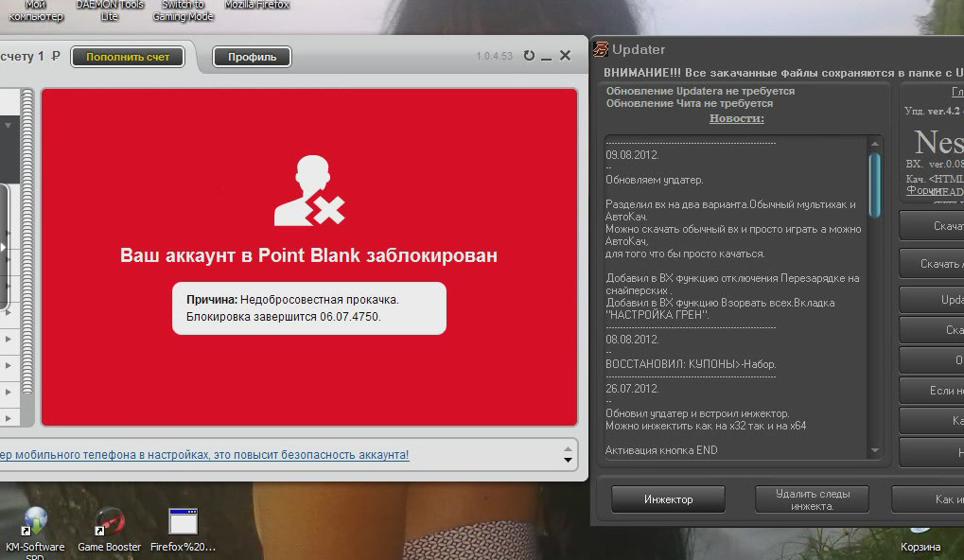The height and width of the screenshot is (560, 964).
Task: Click the Updater window title text
Action: coord(639,49)
